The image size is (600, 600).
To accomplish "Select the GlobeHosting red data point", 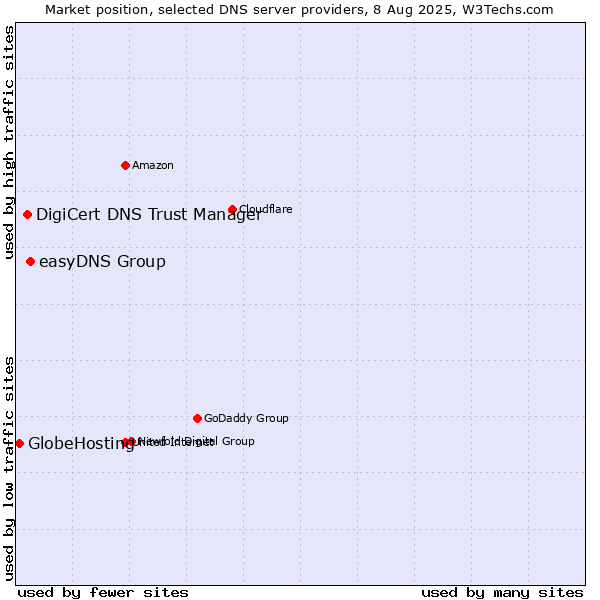I will tap(20, 443).
